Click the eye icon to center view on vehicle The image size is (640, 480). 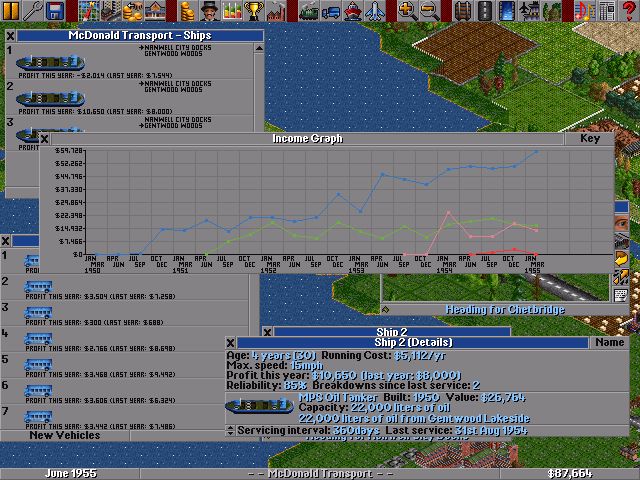click(621, 222)
